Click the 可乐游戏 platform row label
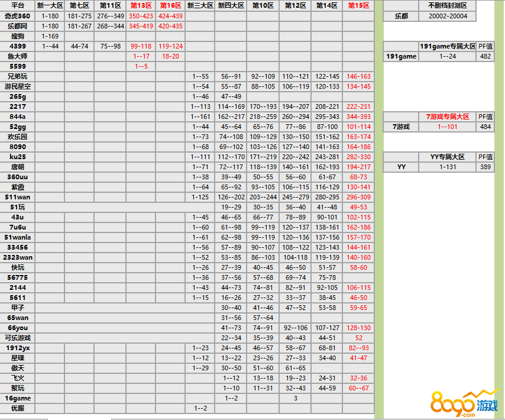Screen dimensions: 505x420 coord(18,338)
